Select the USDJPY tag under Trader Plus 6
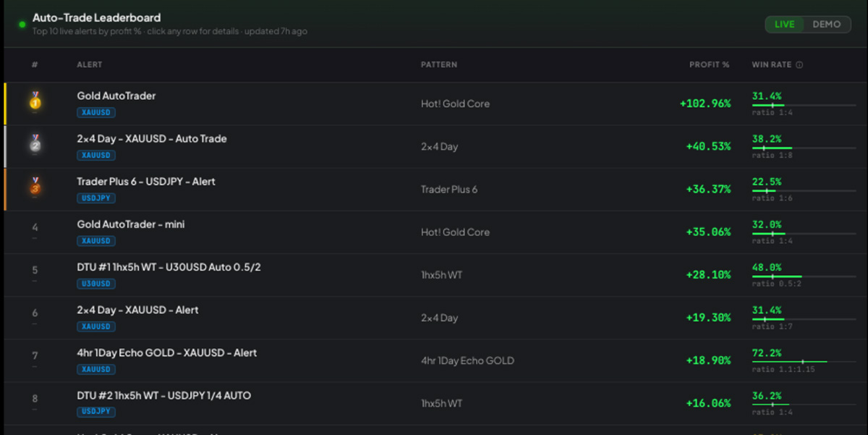The image size is (868, 435). coord(96,198)
